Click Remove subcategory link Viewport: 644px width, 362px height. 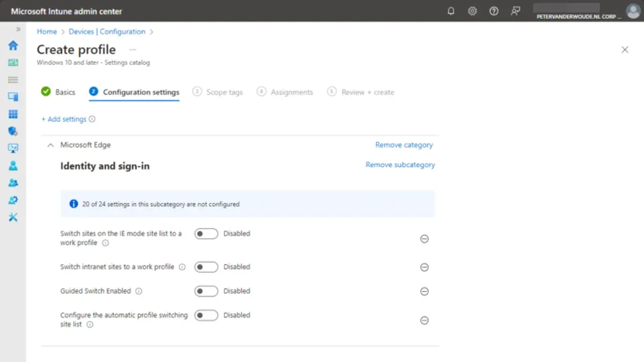[x=400, y=165]
